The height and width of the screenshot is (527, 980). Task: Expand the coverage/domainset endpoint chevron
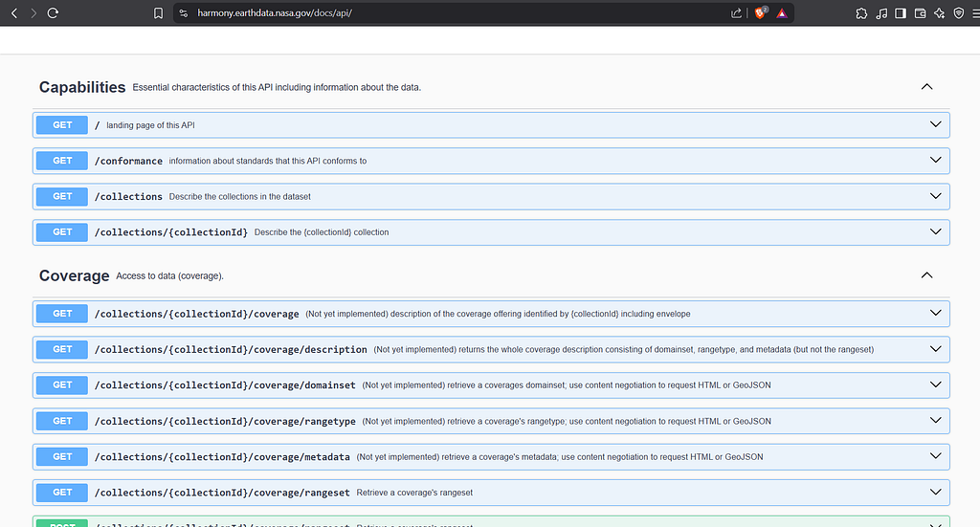point(936,384)
